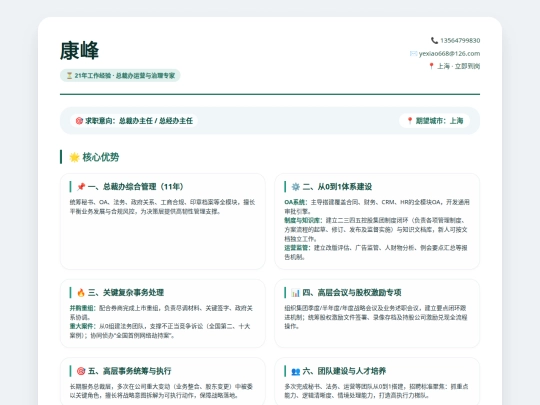Click the flame icon of 关键复杂事务处理
The image size is (540, 405).
coord(81,292)
